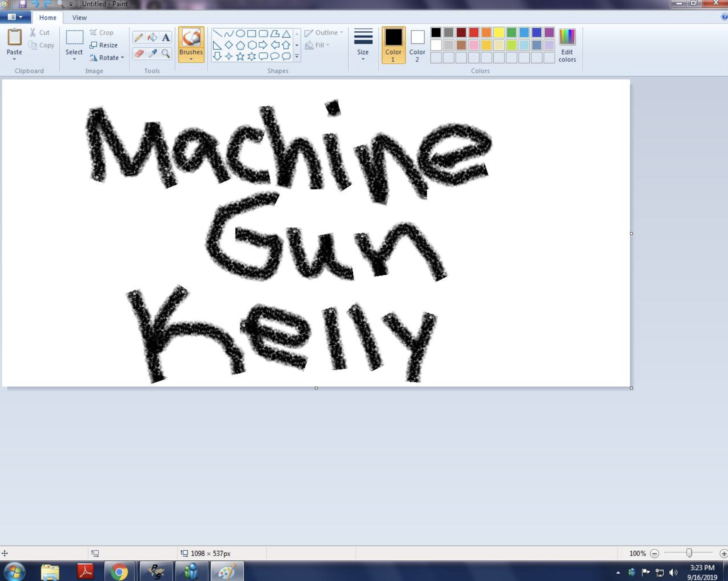This screenshot has width=728, height=581.
Task: Open the Fill dropdown
Action: click(x=318, y=45)
